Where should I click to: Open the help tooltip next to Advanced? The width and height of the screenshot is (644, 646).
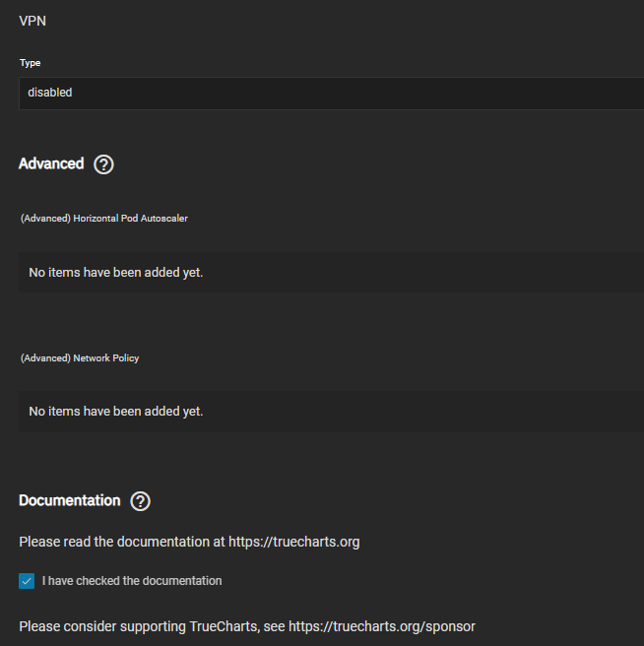pos(103,164)
